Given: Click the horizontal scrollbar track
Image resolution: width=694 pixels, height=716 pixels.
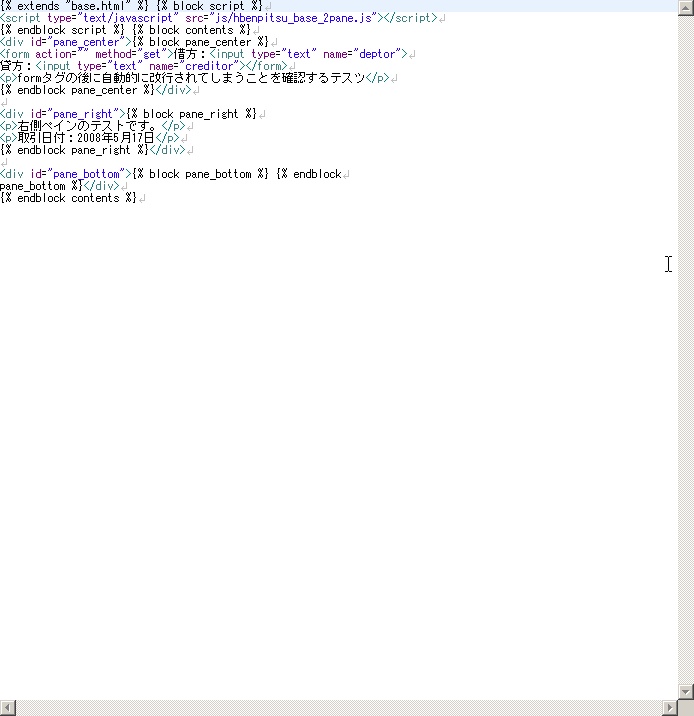Looking at the screenshot, I should tap(339, 708).
